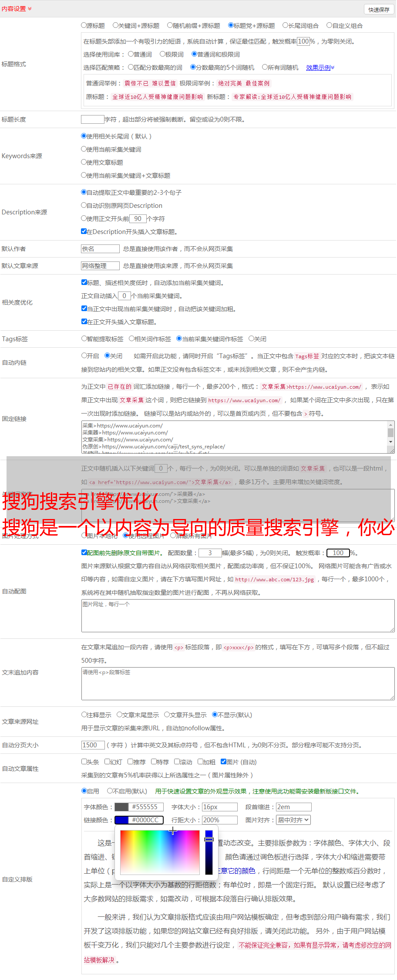Select 长尾词组合 title format

[286, 25]
